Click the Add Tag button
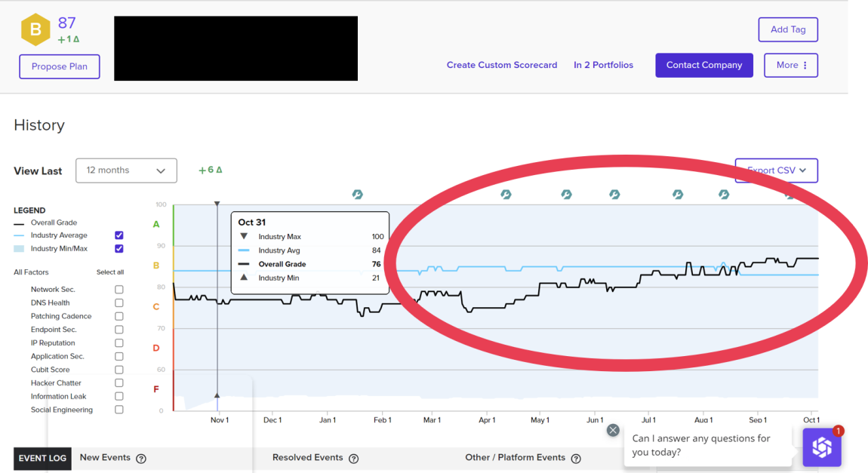This screenshot has height=473, width=868. coord(788,29)
